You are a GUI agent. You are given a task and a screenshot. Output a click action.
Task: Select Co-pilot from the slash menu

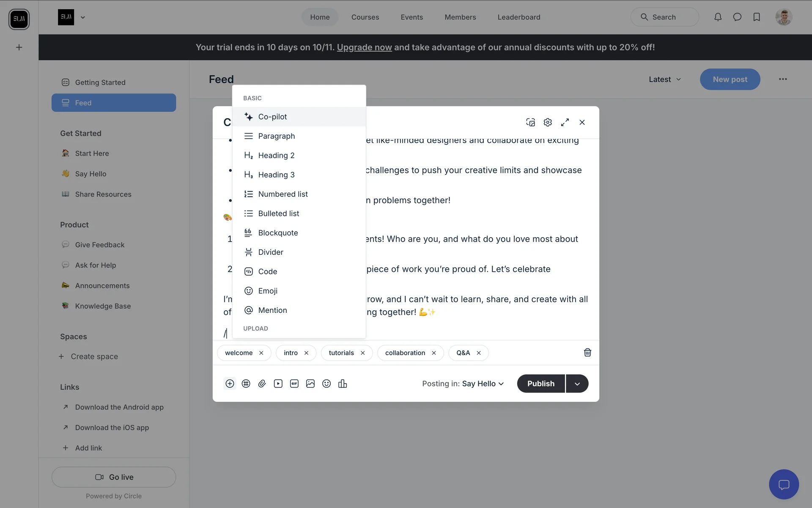[x=272, y=117]
